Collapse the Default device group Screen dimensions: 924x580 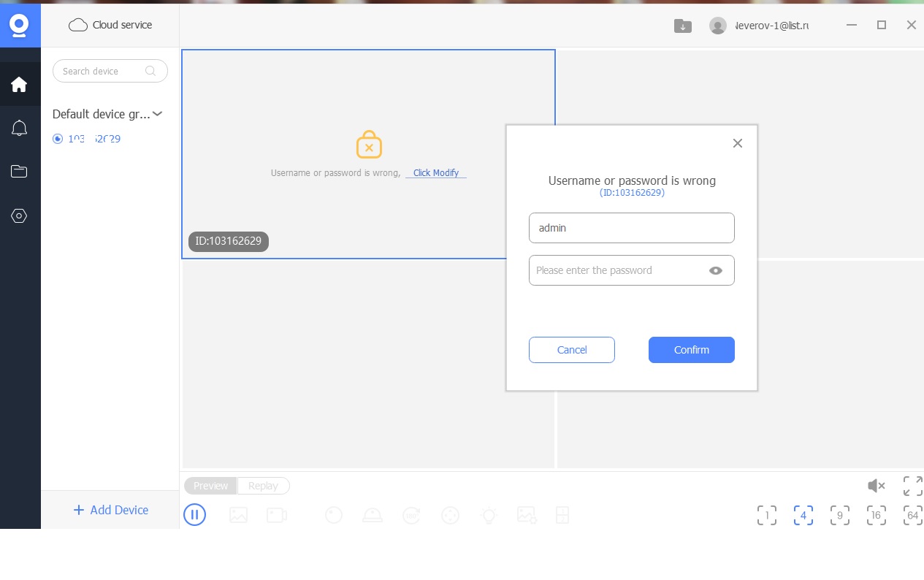coord(157,114)
